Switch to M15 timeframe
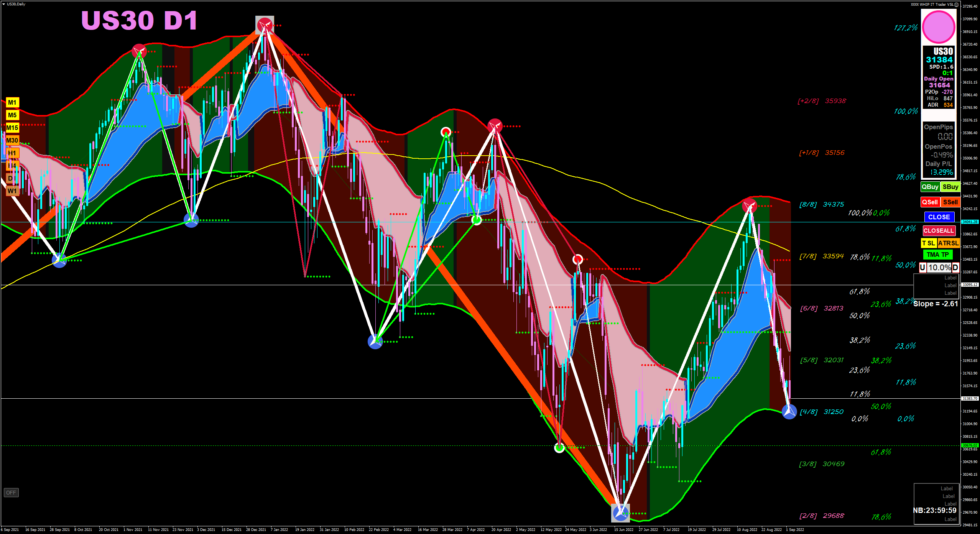The height and width of the screenshot is (534, 980). [12, 128]
